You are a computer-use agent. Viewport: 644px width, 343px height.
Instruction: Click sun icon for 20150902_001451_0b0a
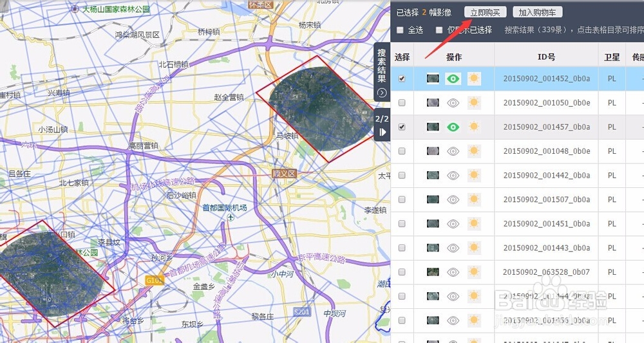474,223
